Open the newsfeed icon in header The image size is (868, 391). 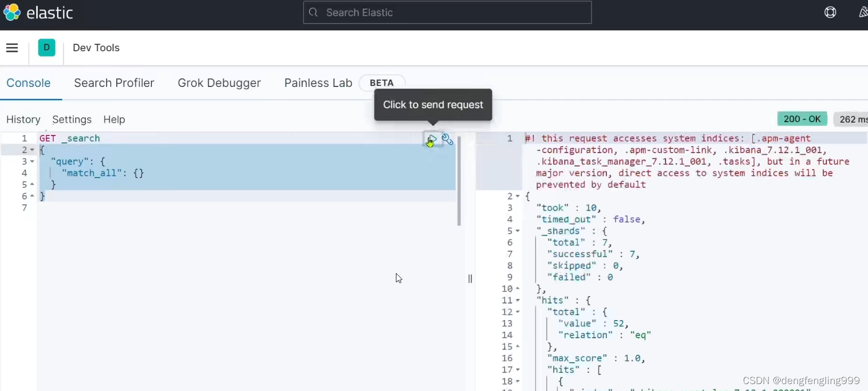tap(863, 12)
